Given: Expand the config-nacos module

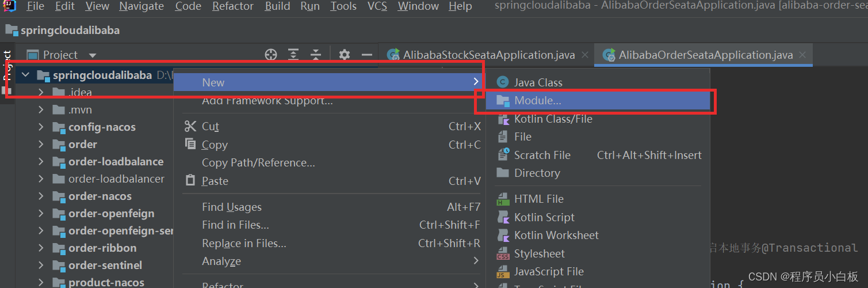Looking at the screenshot, I should tap(41, 127).
